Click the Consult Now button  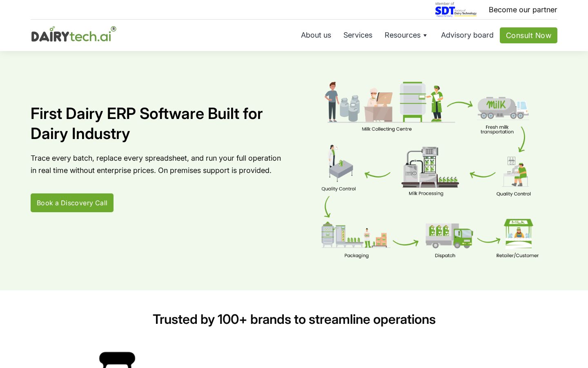click(x=528, y=35)
